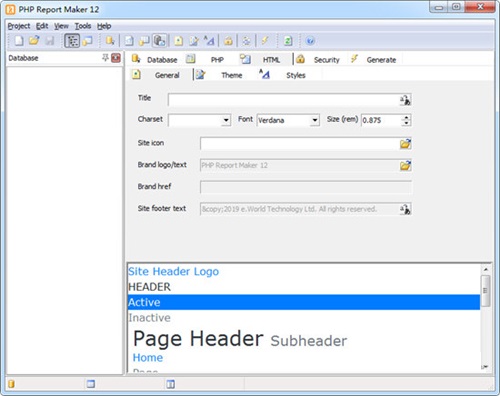
Task: Click the overlapping windows icon before the pressed globe button
Action: [144, 41]
